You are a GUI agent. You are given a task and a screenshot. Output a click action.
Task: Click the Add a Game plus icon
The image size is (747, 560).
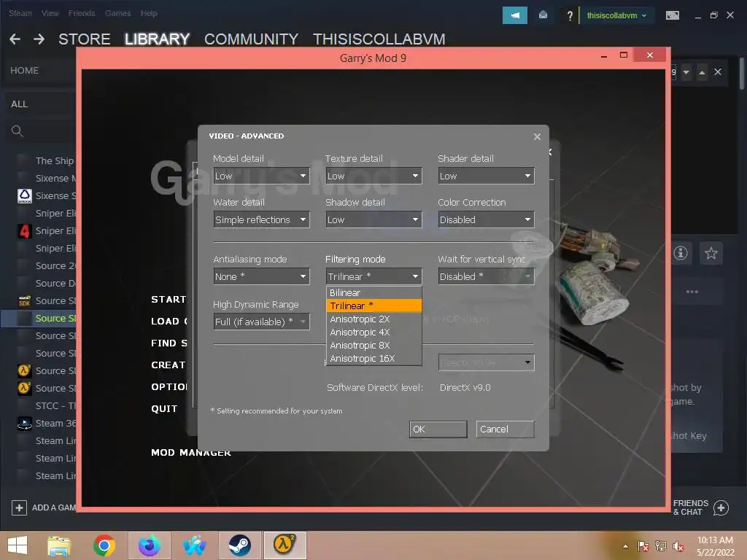19,507
